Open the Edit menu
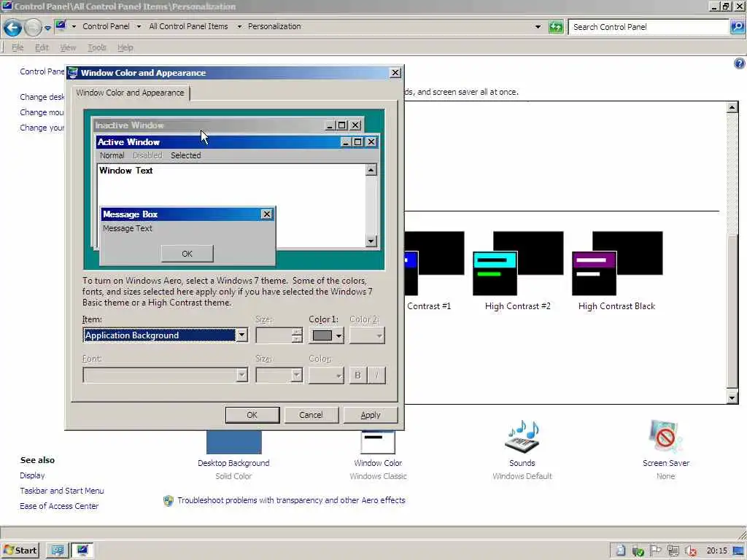The image size is (747, 560). coord(42,47)
